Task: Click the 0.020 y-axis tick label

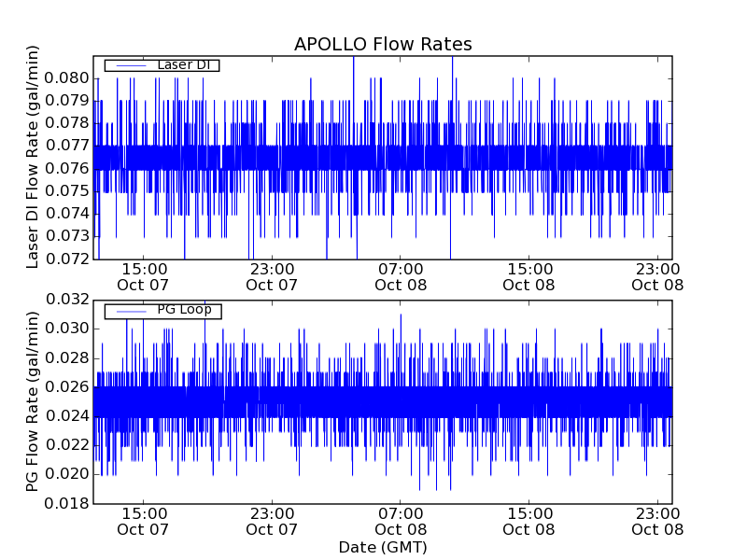Action: 67,474
